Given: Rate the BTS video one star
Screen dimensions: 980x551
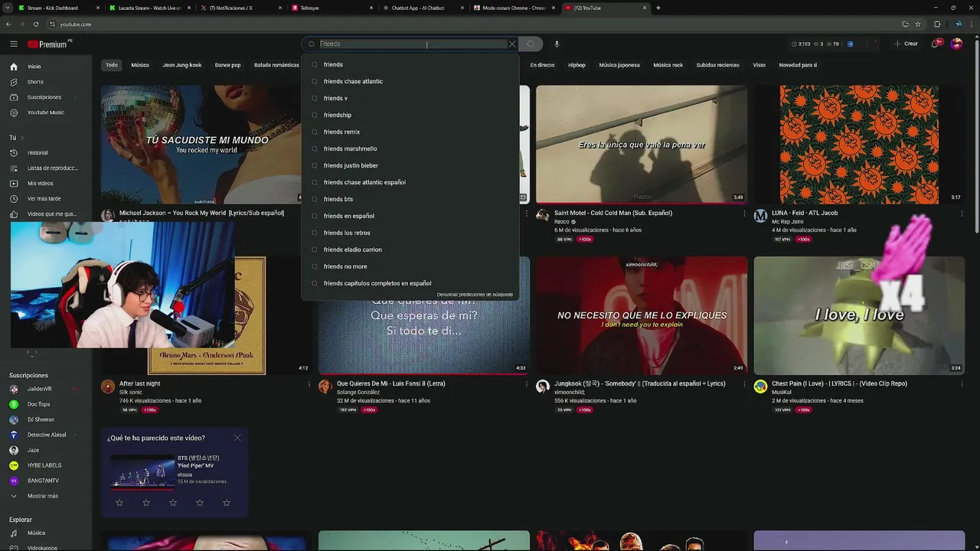Looking at the screenshot, I should point(119,503).
